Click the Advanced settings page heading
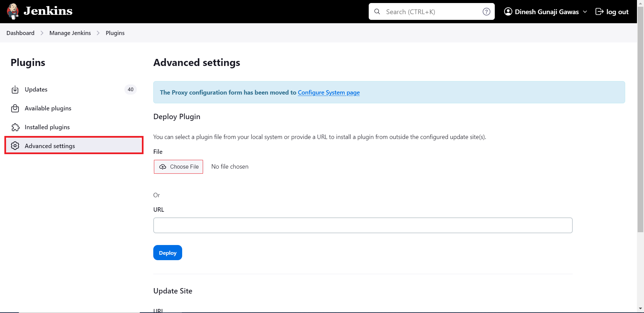The width and height of the screenshot is (644, 313). [x=197, y=63]
